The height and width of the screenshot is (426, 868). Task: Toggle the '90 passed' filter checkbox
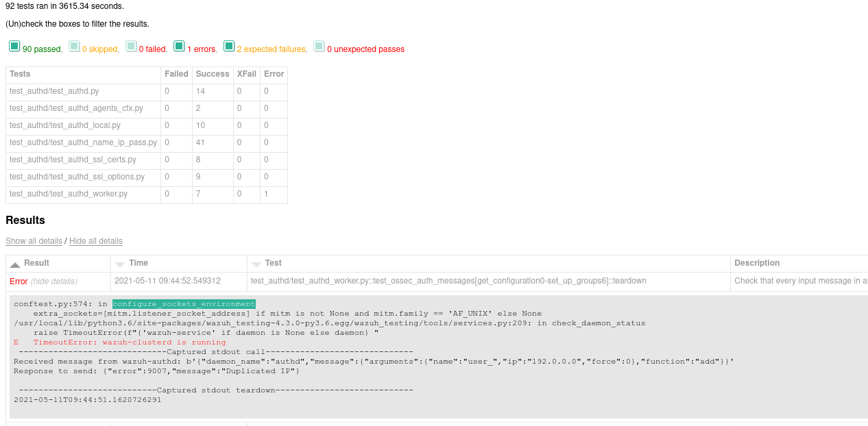point(14,47)
